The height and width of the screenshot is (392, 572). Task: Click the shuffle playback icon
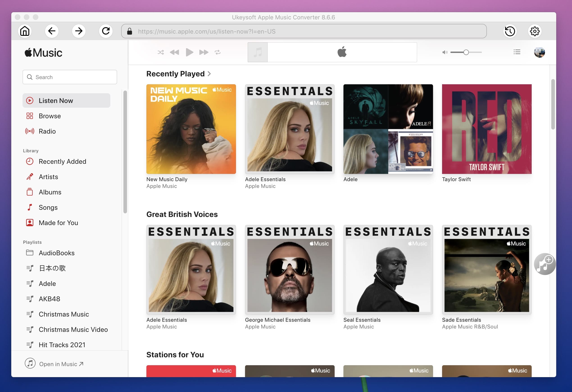click(160, 52)
